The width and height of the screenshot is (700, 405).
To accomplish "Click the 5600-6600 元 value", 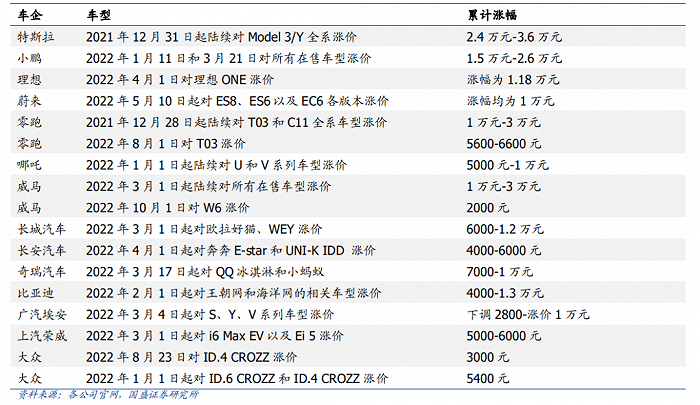I will (504, 144).
